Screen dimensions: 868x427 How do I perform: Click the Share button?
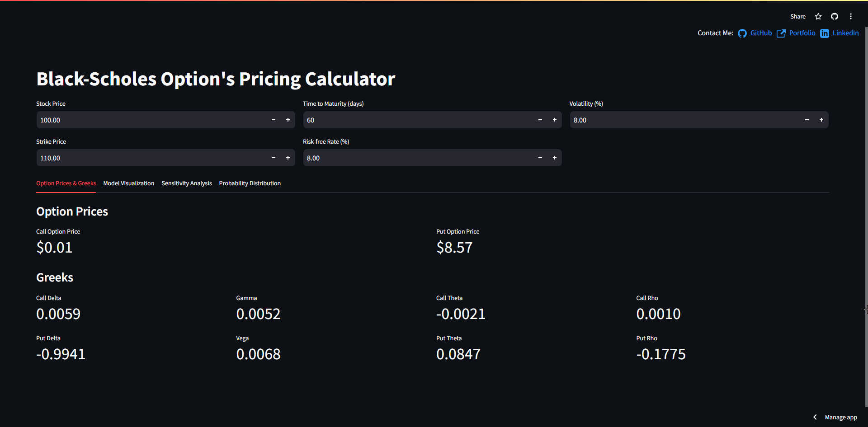tap(797, 16)
